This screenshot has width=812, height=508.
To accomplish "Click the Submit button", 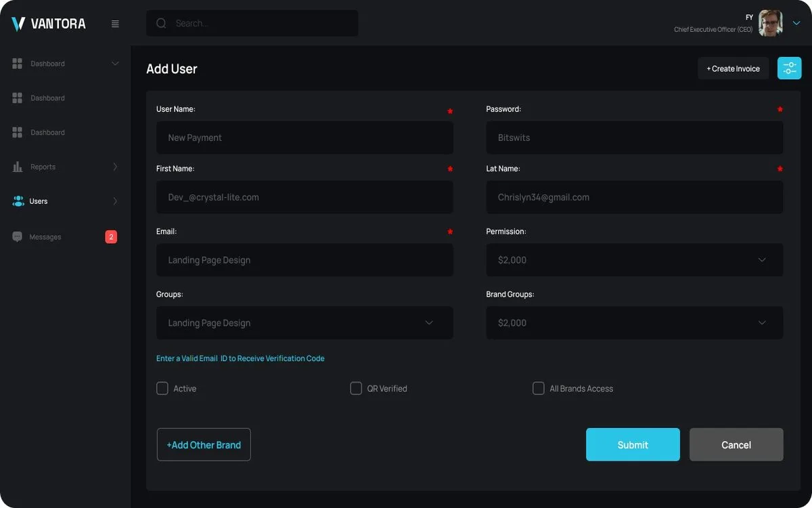I will pos(633,444).
